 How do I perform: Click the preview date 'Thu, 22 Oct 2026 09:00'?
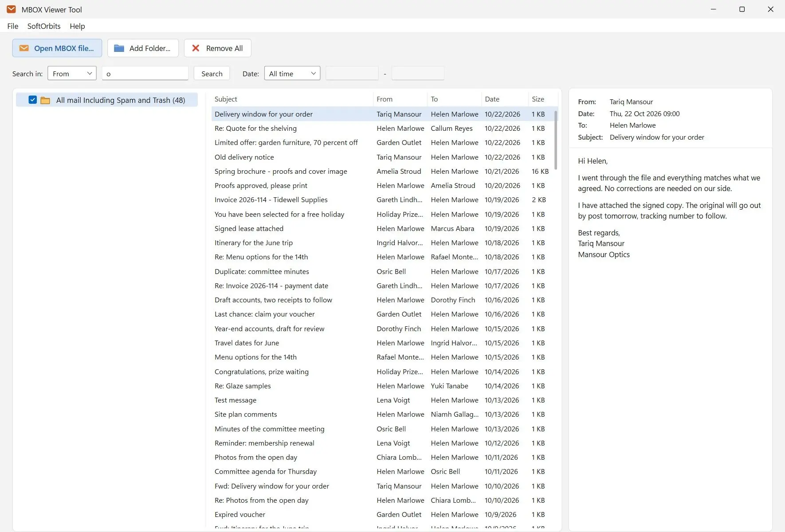644,113
